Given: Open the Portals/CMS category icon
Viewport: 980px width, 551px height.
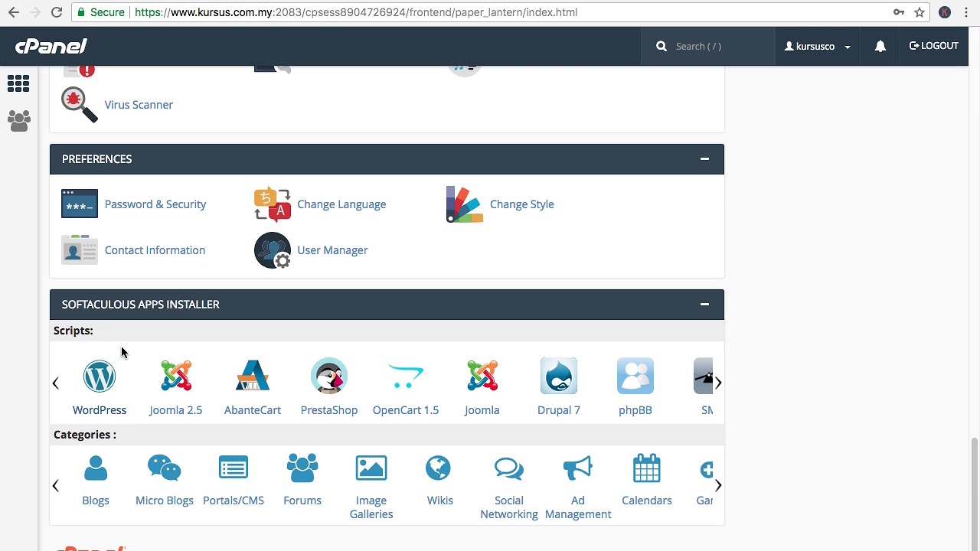Looking at the screenshot, I should point(234,468).
